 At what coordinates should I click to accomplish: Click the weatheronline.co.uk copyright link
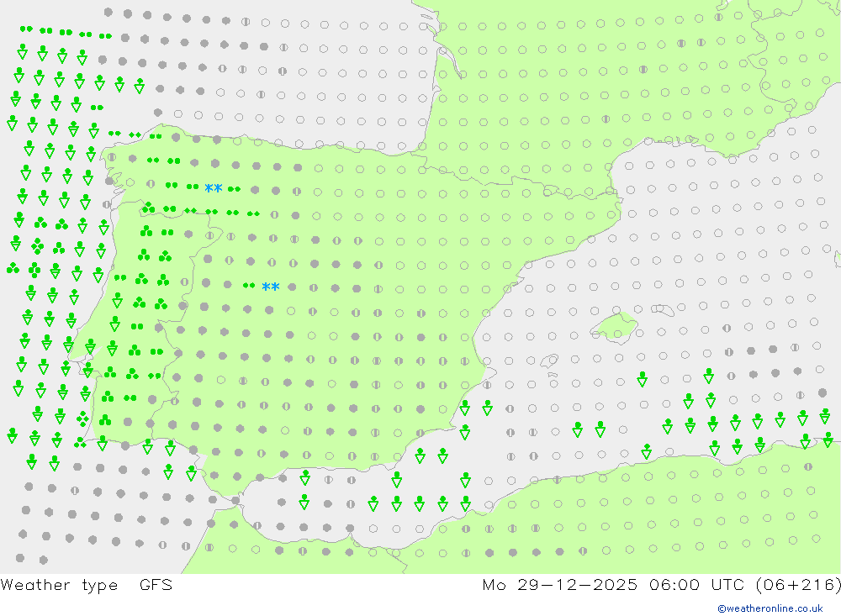point(770,608)
